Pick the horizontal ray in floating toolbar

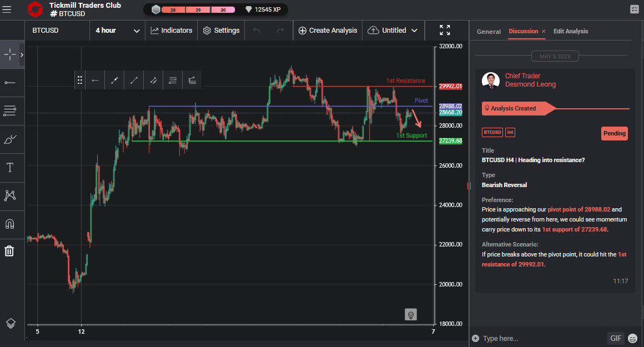click(x=95, y=80)
